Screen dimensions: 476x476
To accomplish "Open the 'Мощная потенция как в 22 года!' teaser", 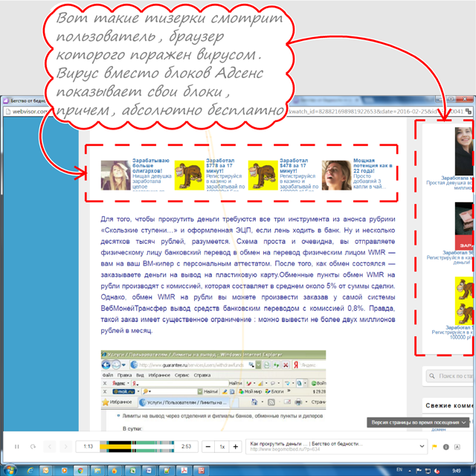I will [364, 164].
